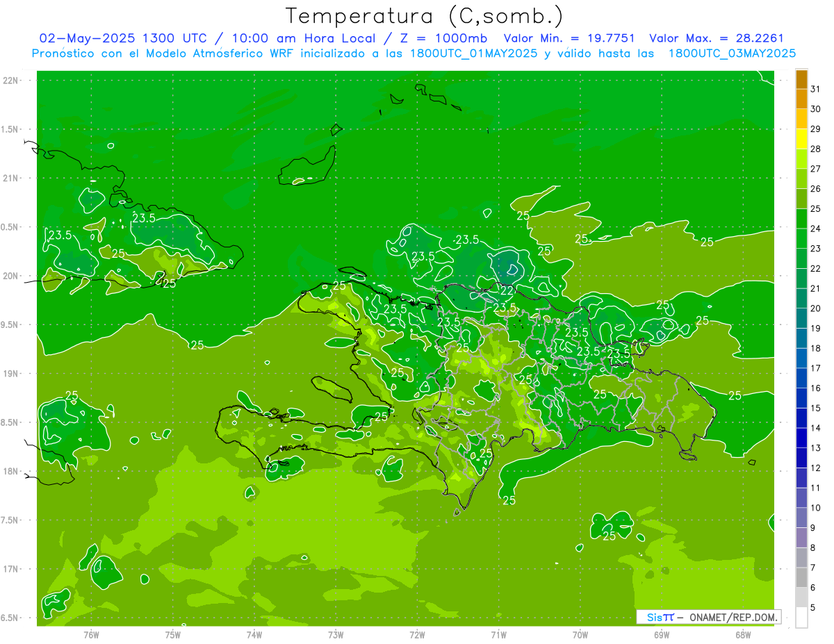
Task: Click the '75W' longitude axis label
Action: [x=172, y=634]
